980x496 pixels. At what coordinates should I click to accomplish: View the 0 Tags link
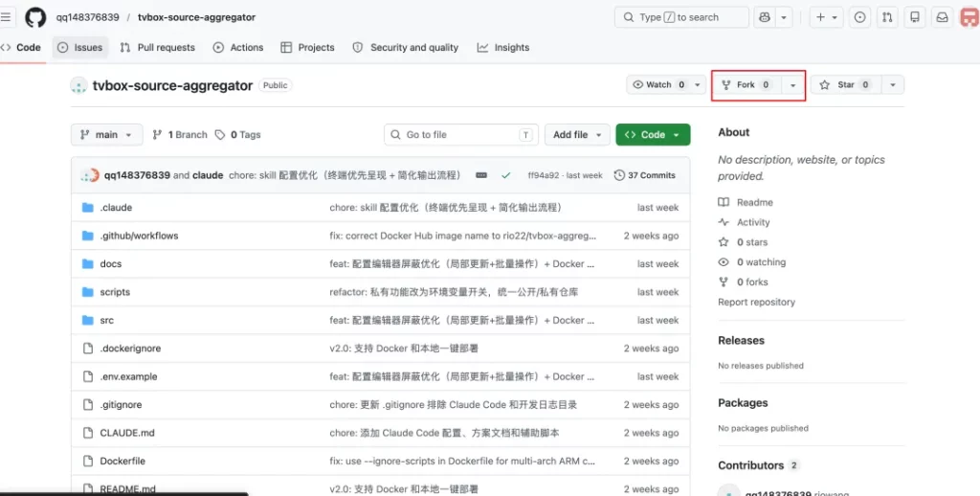(x=237, y=134)
